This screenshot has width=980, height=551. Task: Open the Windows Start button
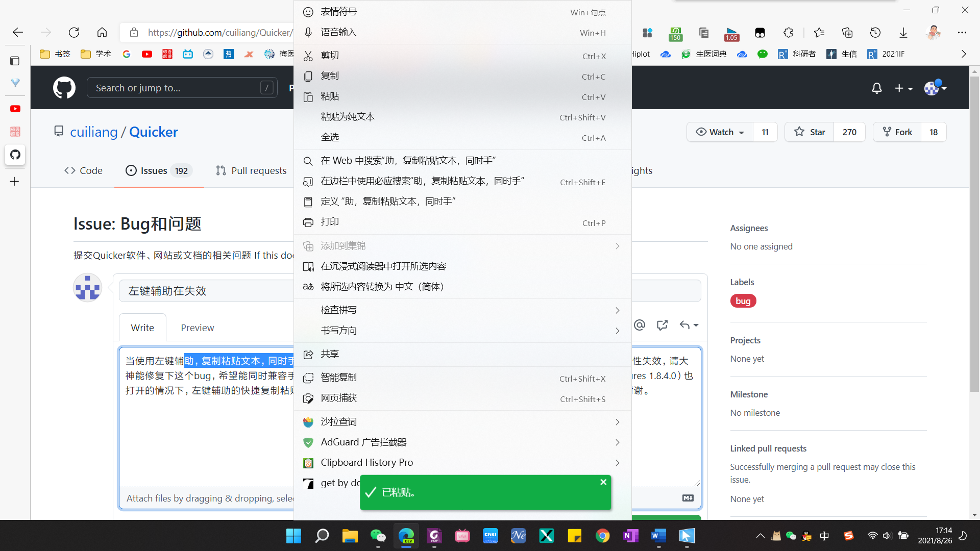[x=294, y=536]
